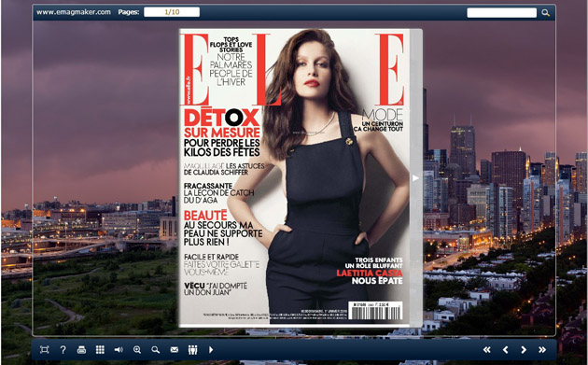Open the social share people icon
The width and height of the screenshot is (588, 365).
coord(193,350)
